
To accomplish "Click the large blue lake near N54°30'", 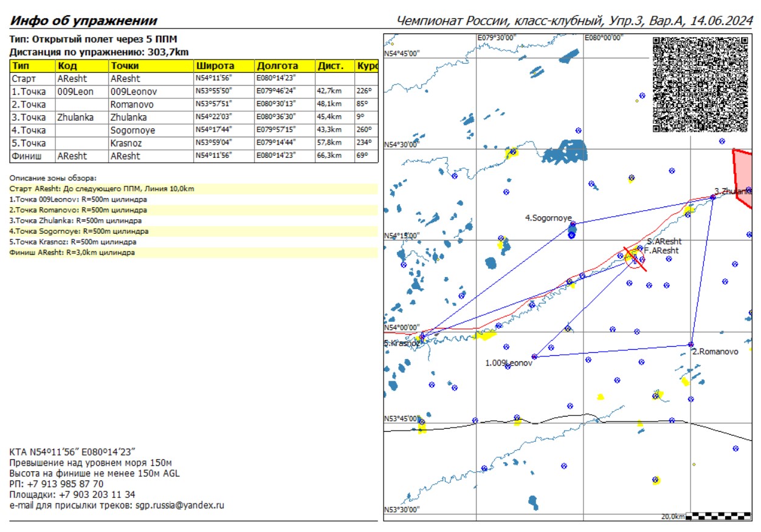I will (565, 152).
